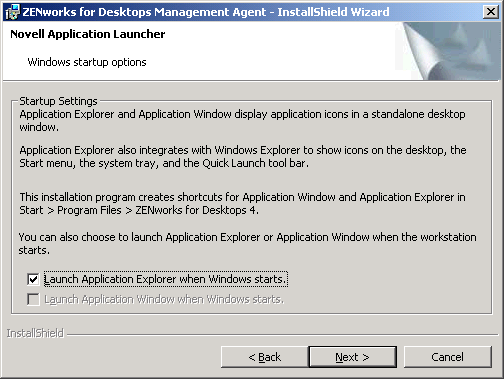Screen dimensions: 504x379
Task: Cancel the installation
Action: [x=448, y=357]
